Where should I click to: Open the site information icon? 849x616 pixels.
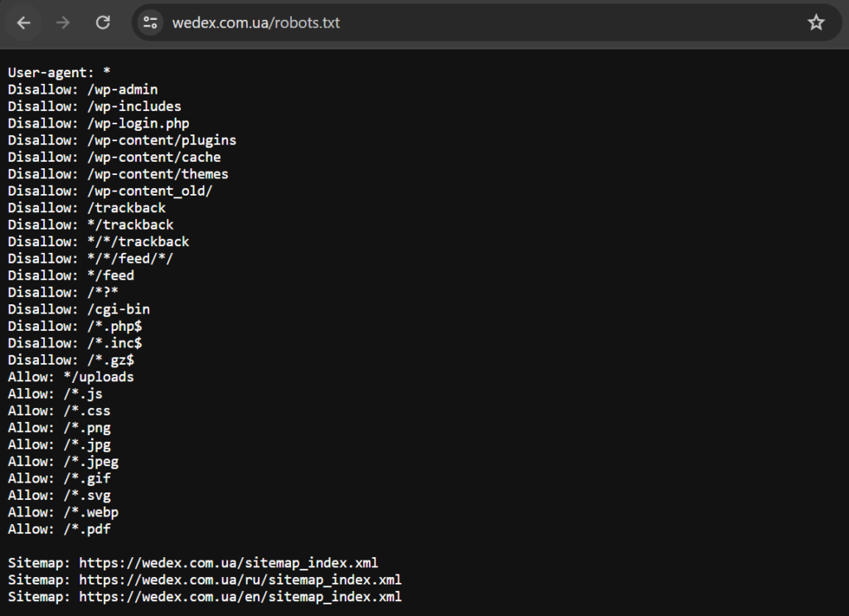click(x=150, y=22)
